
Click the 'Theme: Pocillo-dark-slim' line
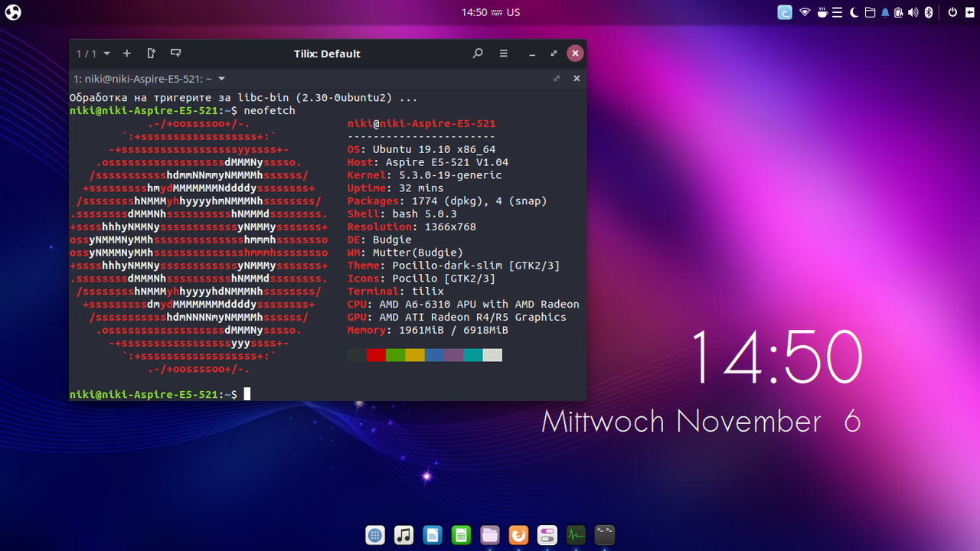[453, 266]
